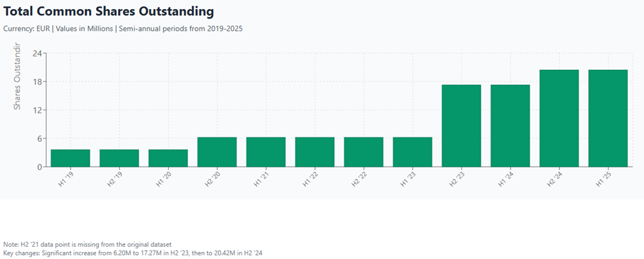
Task: Click the 24 y-axis tick label
Action: 37,53
